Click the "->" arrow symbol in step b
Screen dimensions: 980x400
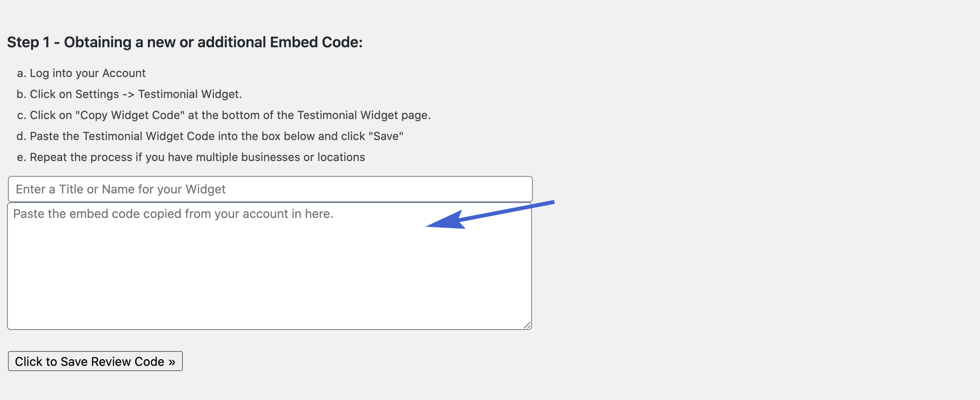click(x=129, y=95)
